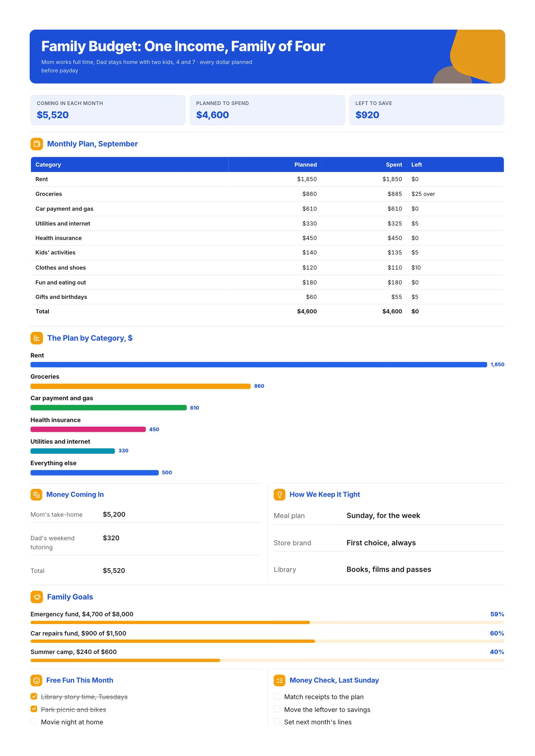Click the coins icon beside Money Coming In
Image resolution: width=535 pixels, height=756 pixels.
[x=36, y=494]
